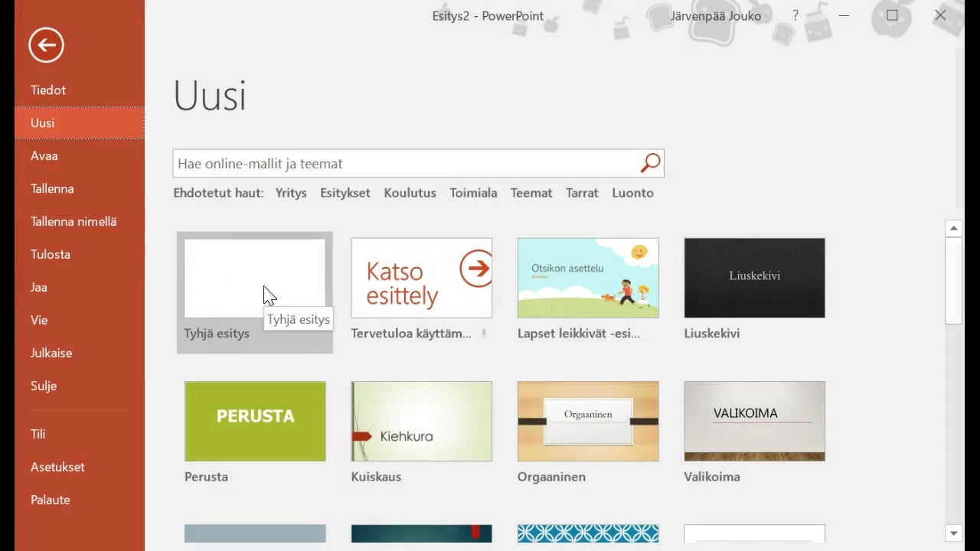
Task: Click the scrollbar down arrow
Action: pos(953,533)
